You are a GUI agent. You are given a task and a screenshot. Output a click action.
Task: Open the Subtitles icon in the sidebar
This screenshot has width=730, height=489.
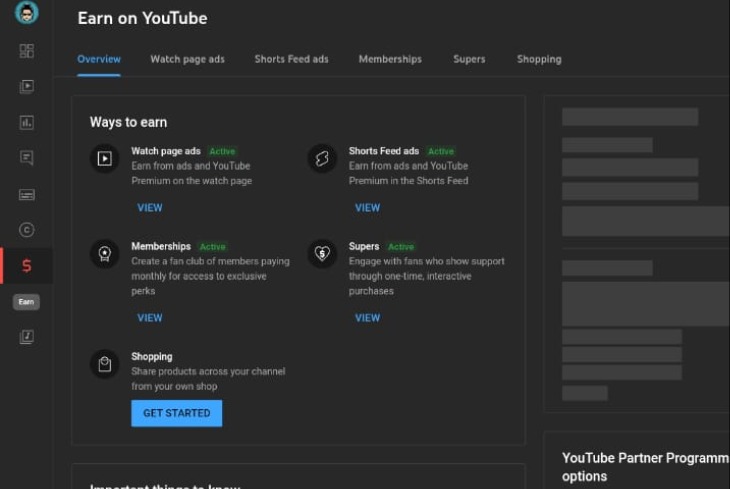27,195
